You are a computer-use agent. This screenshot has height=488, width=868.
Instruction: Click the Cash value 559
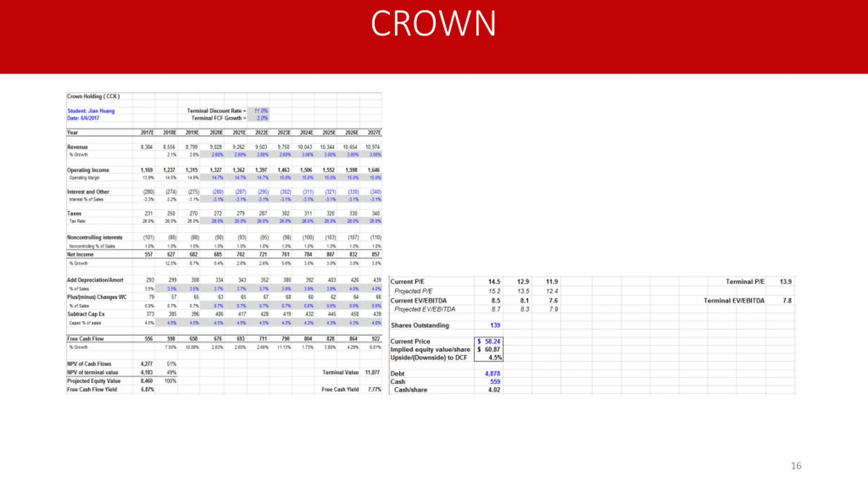coord(495,382)
